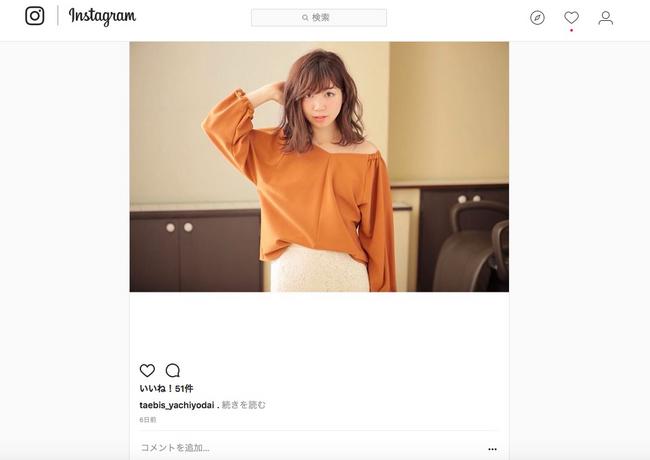
Task: Click the red notification dot under heart
Action: [x=571, y=30]
